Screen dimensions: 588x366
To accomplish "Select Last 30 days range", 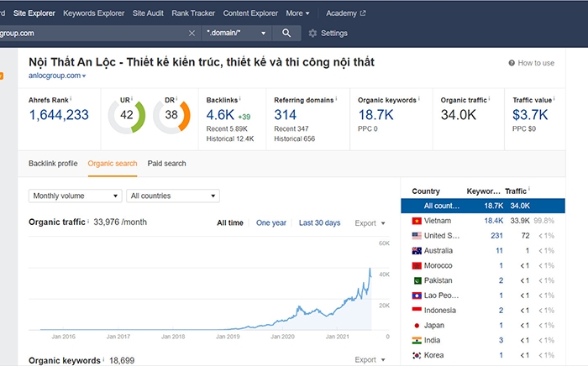I will pyautogui.click(x=319, y=223).
